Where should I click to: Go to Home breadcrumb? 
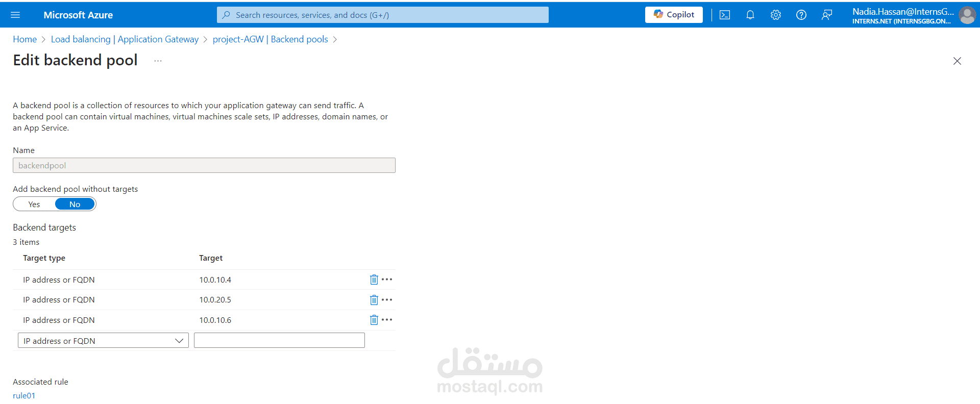point(25,39)
